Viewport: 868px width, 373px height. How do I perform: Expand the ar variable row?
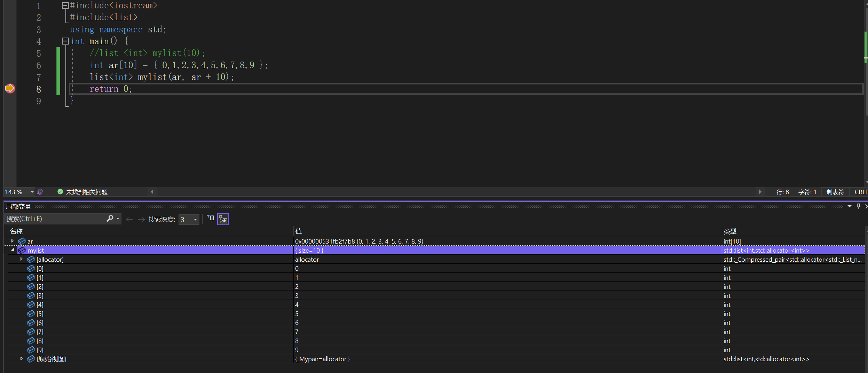(x=13, y=241)
